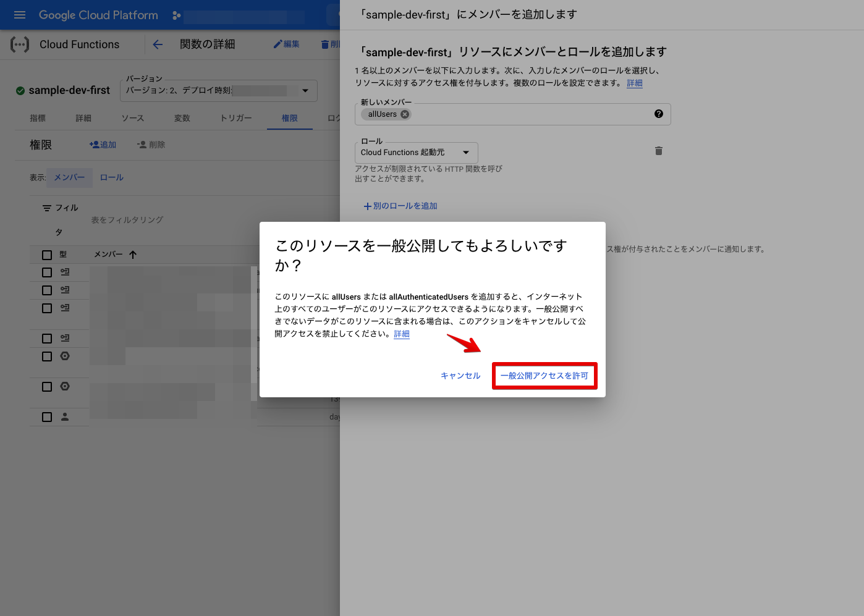Switch to the 権限 tab
This screenshot has width=864, height=616.
(290, 118)
